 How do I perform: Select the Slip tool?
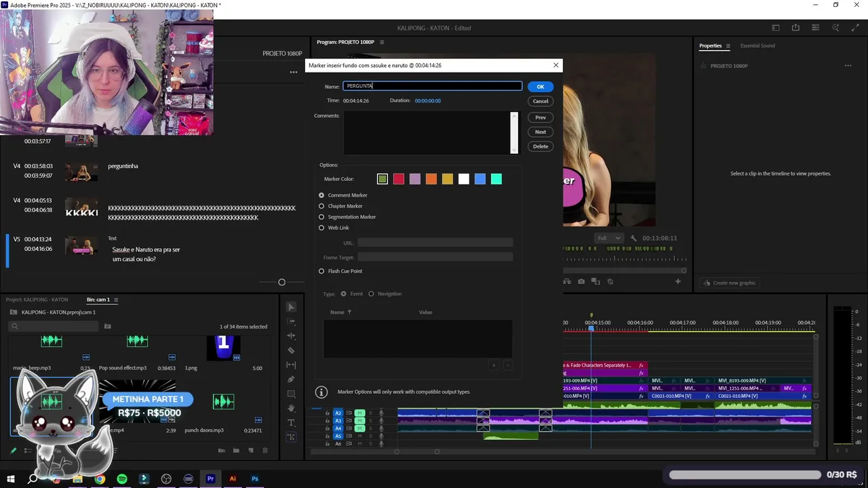[291, 365]
